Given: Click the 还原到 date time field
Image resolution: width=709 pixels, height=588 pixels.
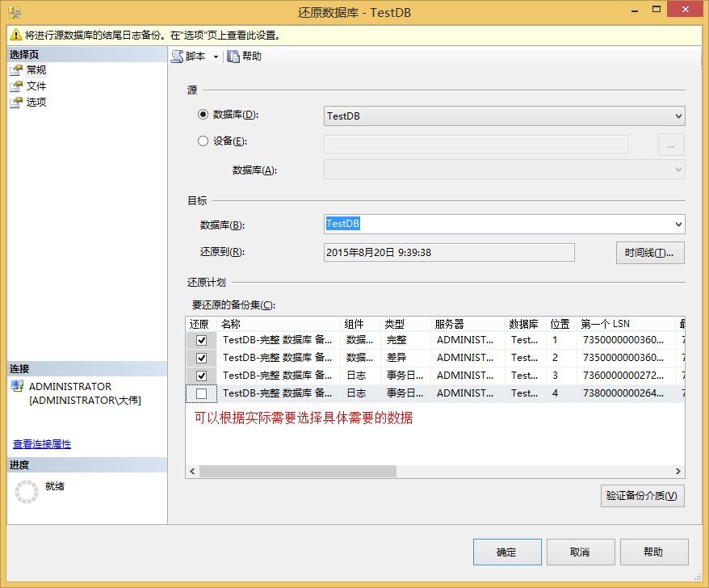Looking at the screenshot, I should pos(449,252).
